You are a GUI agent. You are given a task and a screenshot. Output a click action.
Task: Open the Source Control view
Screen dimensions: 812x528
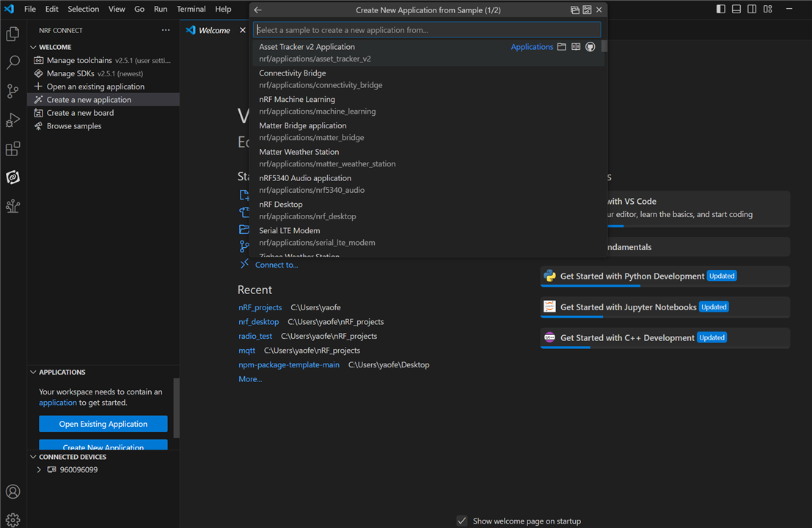coord(13,92)
